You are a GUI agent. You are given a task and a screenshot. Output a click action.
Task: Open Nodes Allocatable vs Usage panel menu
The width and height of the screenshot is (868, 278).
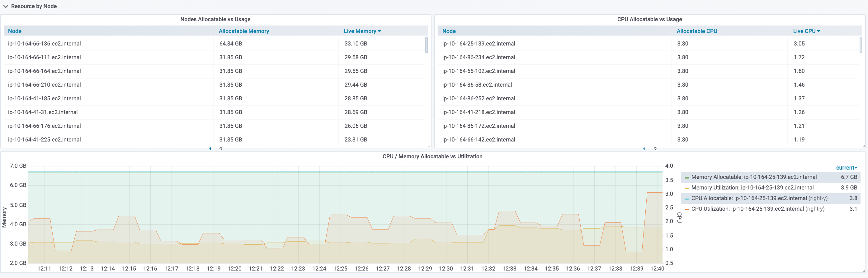215,19
